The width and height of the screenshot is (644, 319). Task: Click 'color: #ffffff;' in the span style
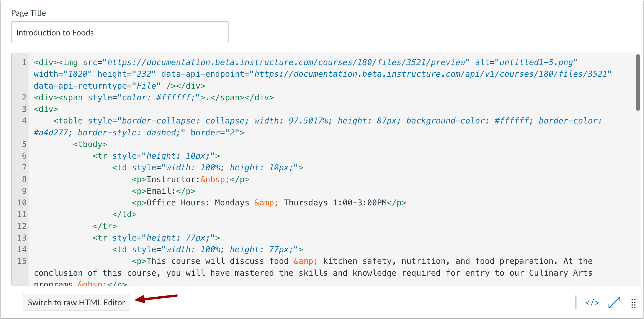point(159,97)
